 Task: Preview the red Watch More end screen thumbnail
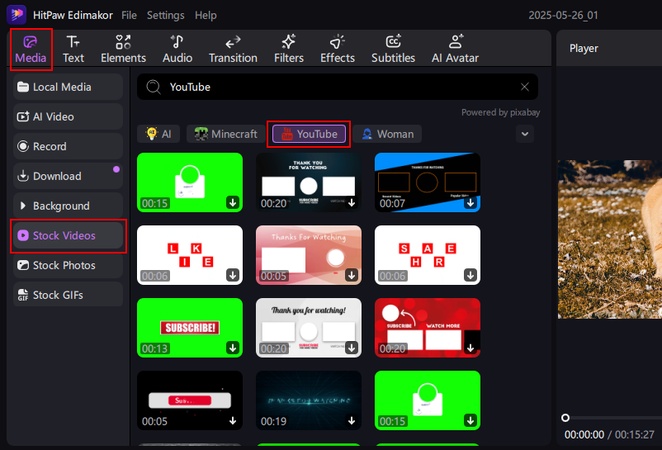tap(427, 328)
